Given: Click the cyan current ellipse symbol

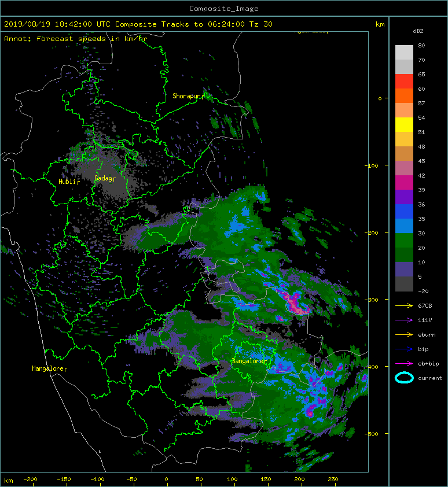Looking at the screenshot, I should [x=404, y=378].
